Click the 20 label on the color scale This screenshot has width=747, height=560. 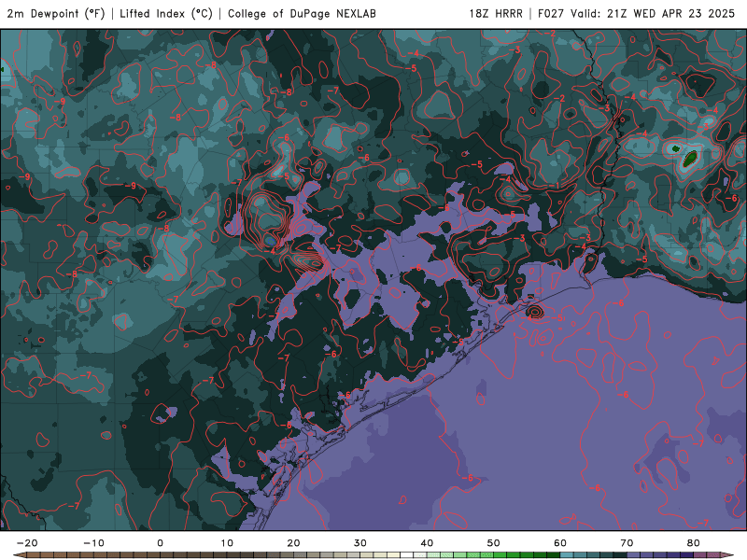tap(293, 543)
